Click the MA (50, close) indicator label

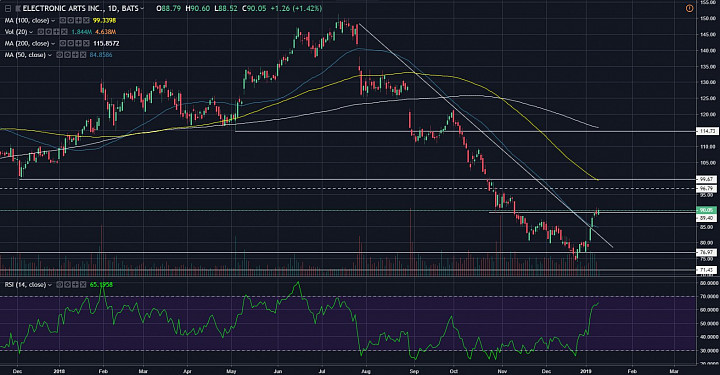(x=25, y=55)
